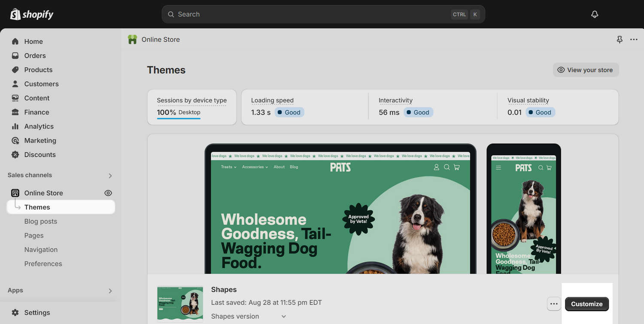The width and height of the screenshot is (644, 324).
Task: Open the notifications bell
Action: [x=595, y=14]
